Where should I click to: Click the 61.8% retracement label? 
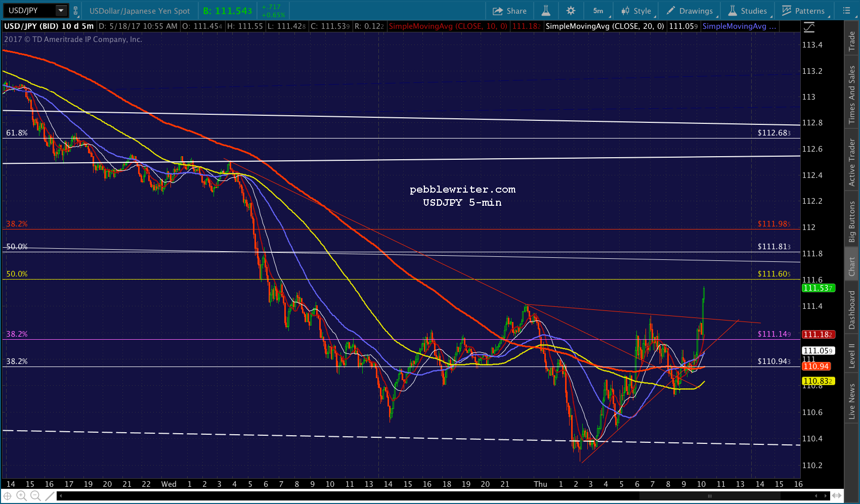17,133
